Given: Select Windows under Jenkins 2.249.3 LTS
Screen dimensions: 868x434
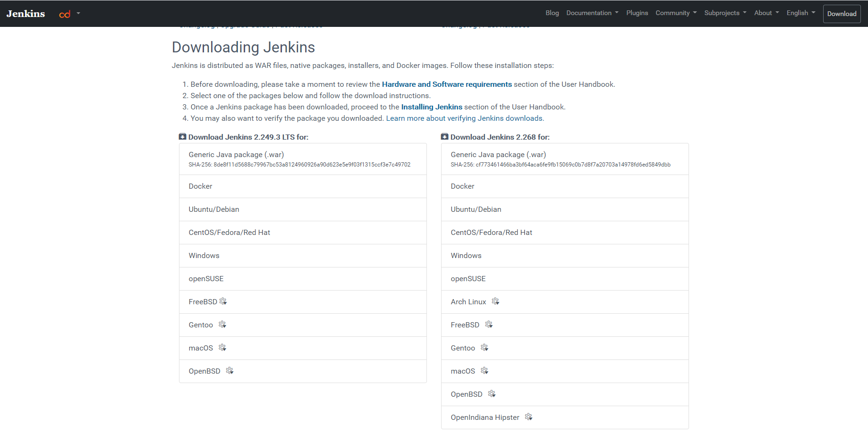Looking at the screenshot, I should 303,256.
